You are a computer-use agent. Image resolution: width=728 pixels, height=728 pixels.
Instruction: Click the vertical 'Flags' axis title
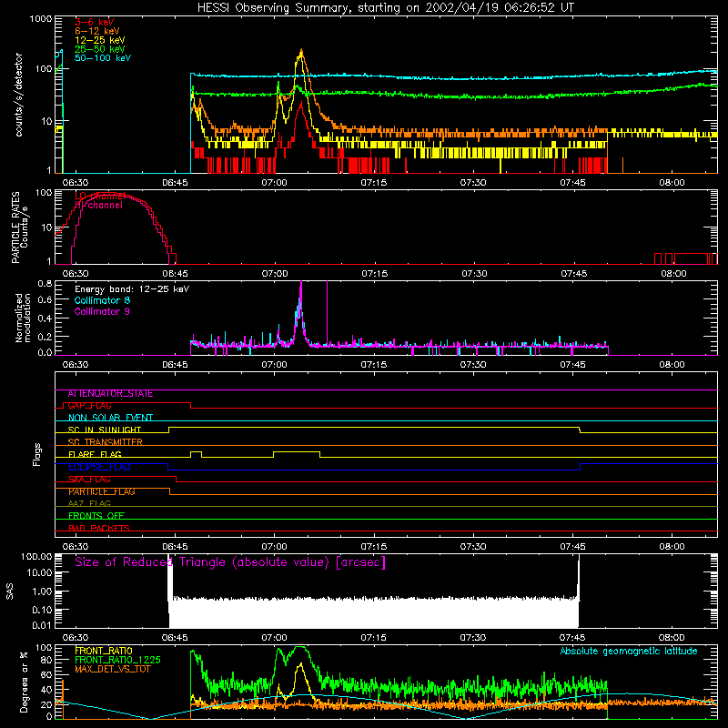(x=37, y=454)
